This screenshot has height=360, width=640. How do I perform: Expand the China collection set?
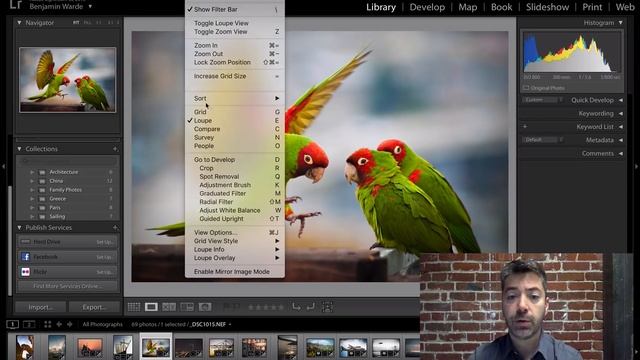click(32, 181)
